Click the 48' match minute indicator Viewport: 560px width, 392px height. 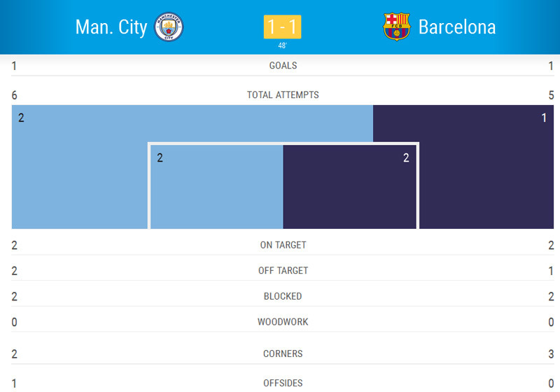click(x=282, y=47)
